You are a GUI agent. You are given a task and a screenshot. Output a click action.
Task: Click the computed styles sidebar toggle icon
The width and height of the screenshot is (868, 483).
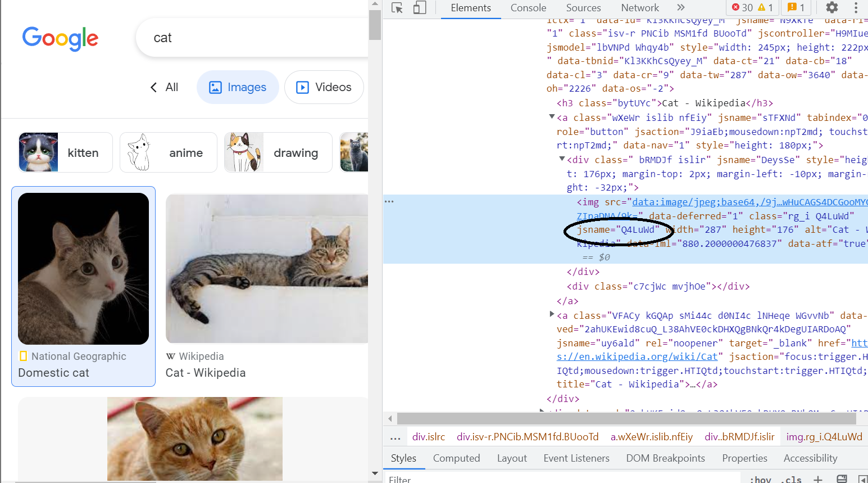[x=862, y=479]
